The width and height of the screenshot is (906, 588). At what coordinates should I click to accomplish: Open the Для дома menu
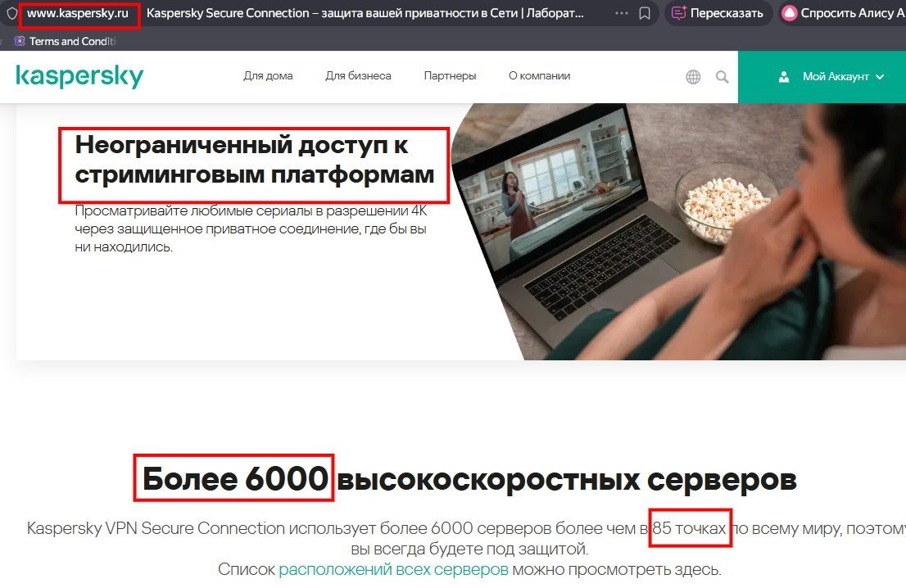point(268,75)
